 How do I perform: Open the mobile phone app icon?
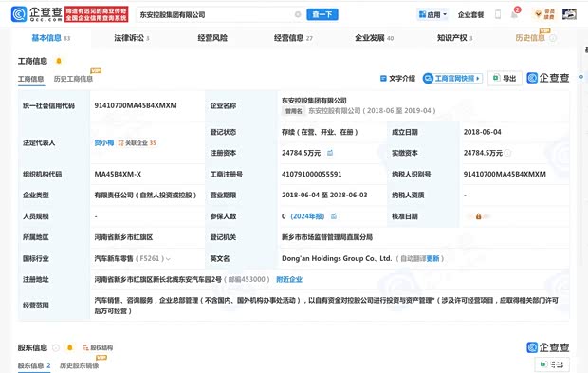(x=498, y=14)
